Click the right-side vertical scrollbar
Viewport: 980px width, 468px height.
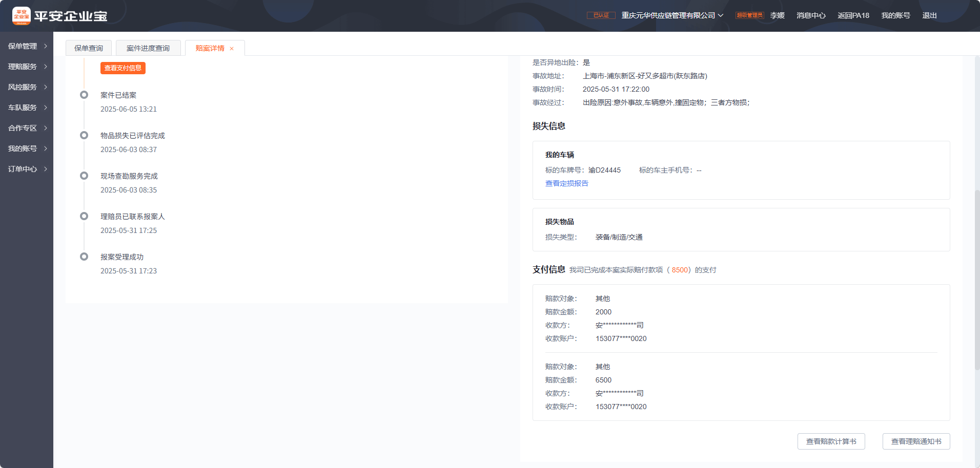(977, 279)
